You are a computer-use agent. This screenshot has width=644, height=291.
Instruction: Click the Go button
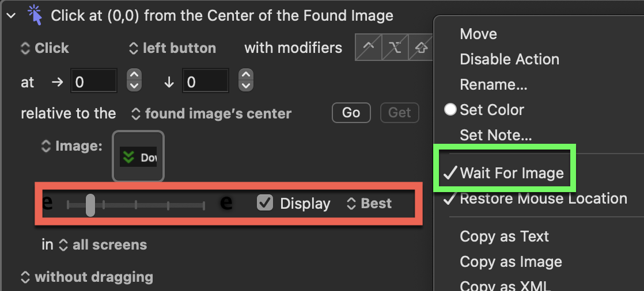click(x=351, y=113)
